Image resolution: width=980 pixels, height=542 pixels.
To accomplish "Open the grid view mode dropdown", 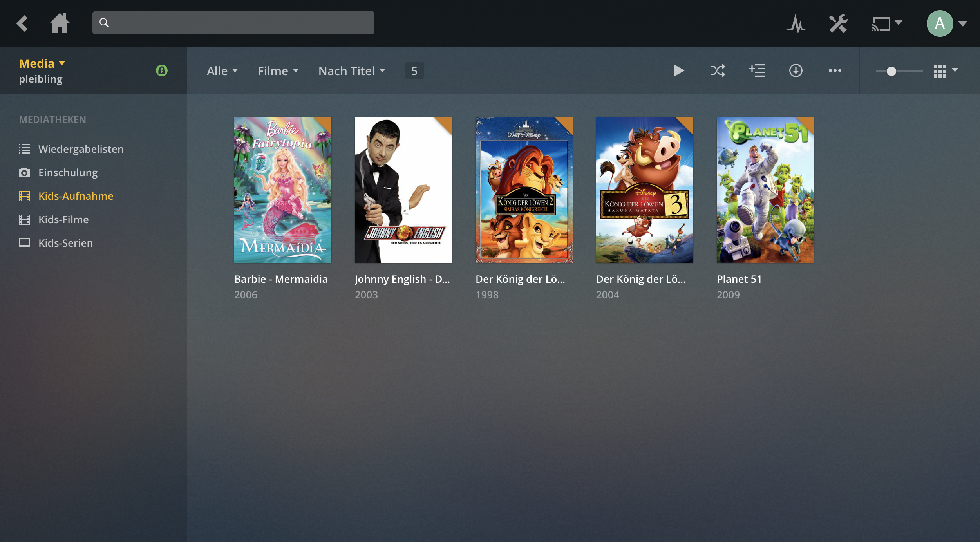I will (x=946, y=71).
